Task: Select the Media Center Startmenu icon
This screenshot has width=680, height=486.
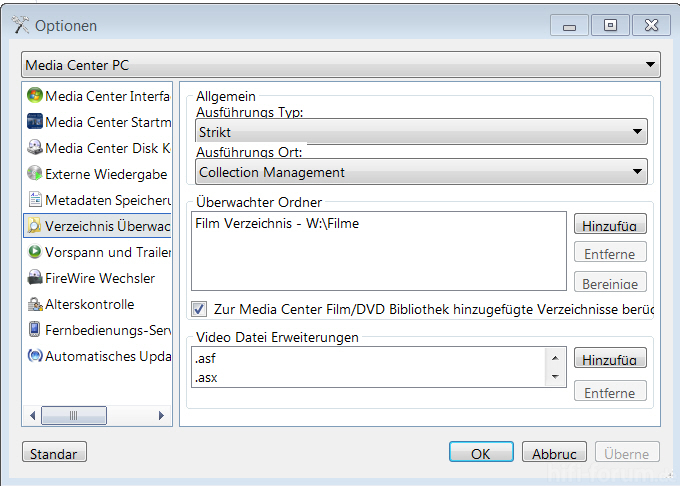Action: [x=35, y=122]
